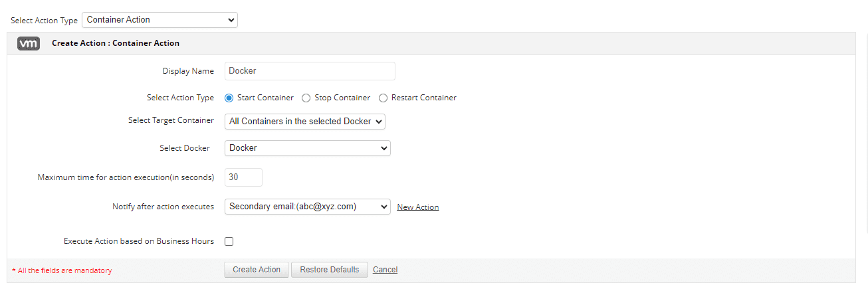Select the Start Container radio button
This screenshot has height=287, width=868.
pyautogui.click(x=229, y=98)
